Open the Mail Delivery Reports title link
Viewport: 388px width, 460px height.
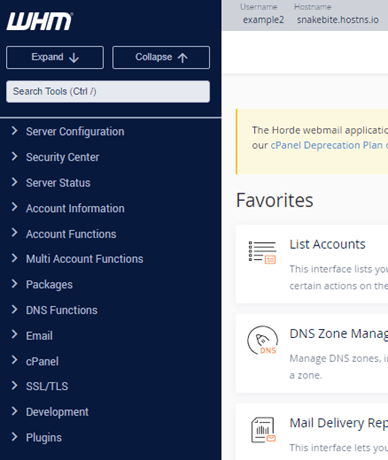coord(339,423)
